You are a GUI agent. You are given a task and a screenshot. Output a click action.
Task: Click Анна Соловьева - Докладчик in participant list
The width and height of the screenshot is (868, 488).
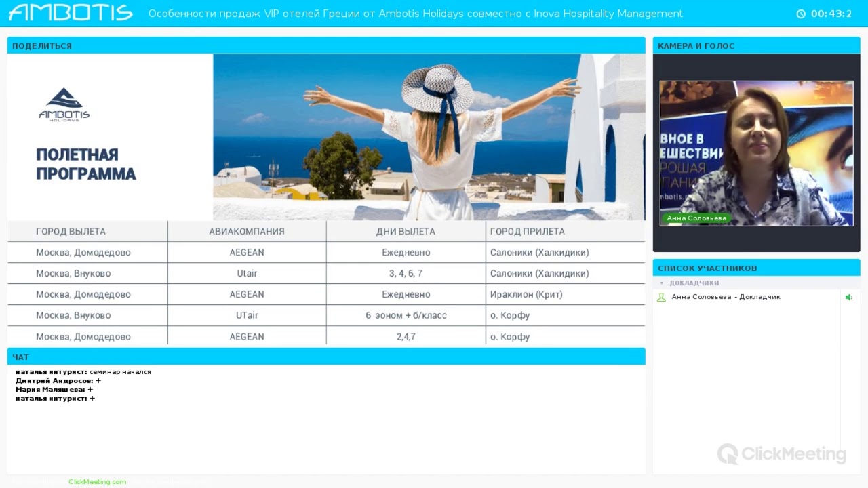tap(726, 297)
